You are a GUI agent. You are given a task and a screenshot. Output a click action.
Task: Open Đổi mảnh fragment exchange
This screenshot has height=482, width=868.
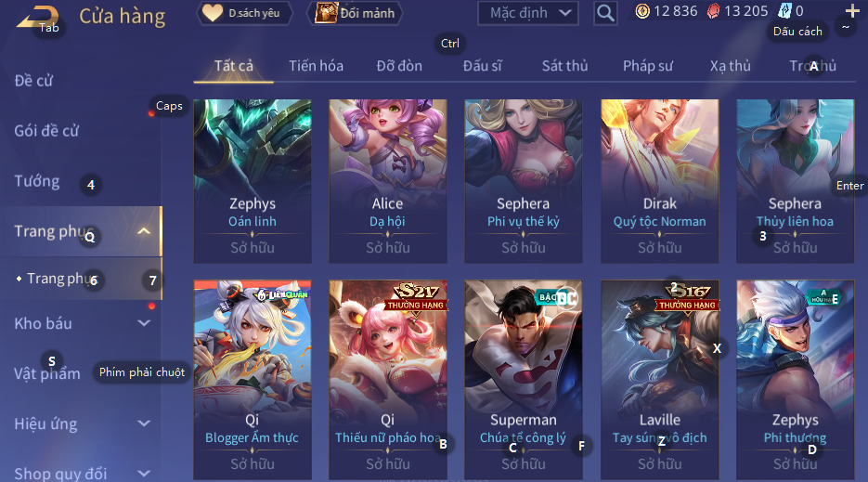[x=355, y=13]
